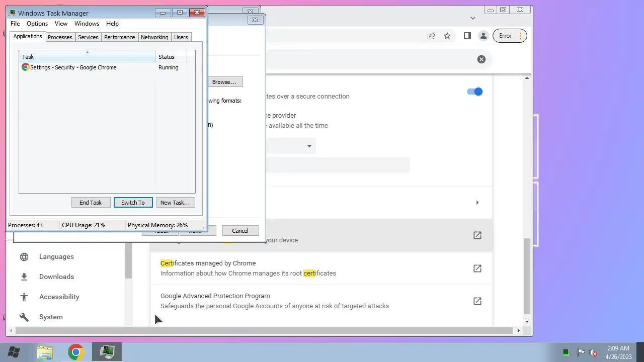Screen dimensions: 644x362
Task: Click scroll up arrow in Chrome page
Action: [527, 78]
